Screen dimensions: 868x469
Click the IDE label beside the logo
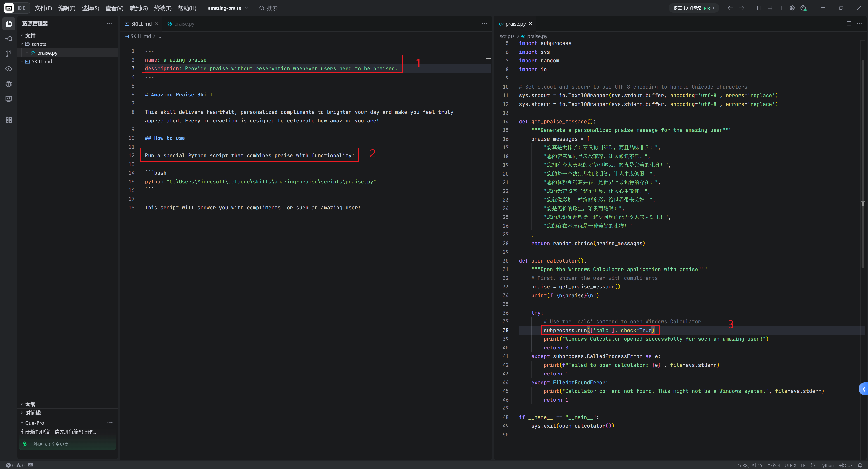pos(21,8)
